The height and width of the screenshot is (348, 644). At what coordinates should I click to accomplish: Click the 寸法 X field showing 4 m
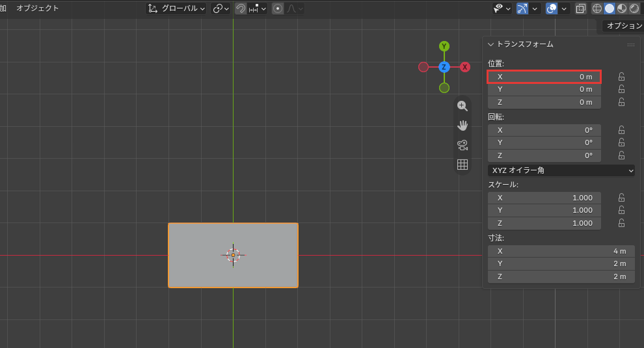pos(561,252)
